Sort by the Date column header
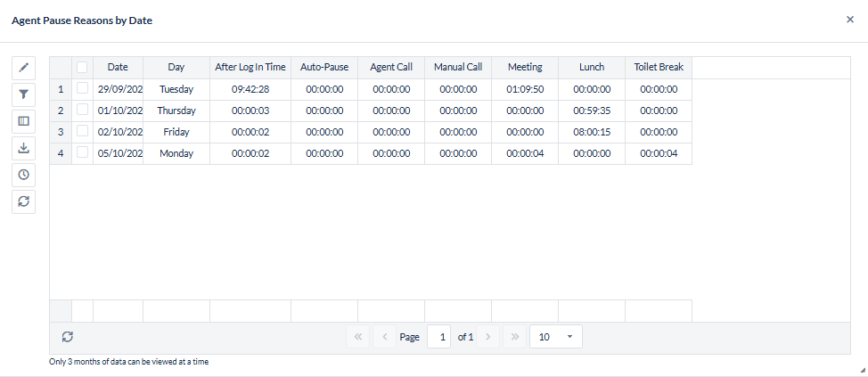 click(118, 67)
